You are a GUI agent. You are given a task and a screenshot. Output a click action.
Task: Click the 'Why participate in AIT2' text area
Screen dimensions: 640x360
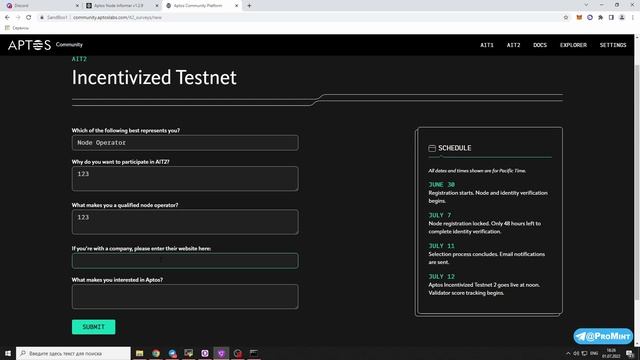click(185, 178)
